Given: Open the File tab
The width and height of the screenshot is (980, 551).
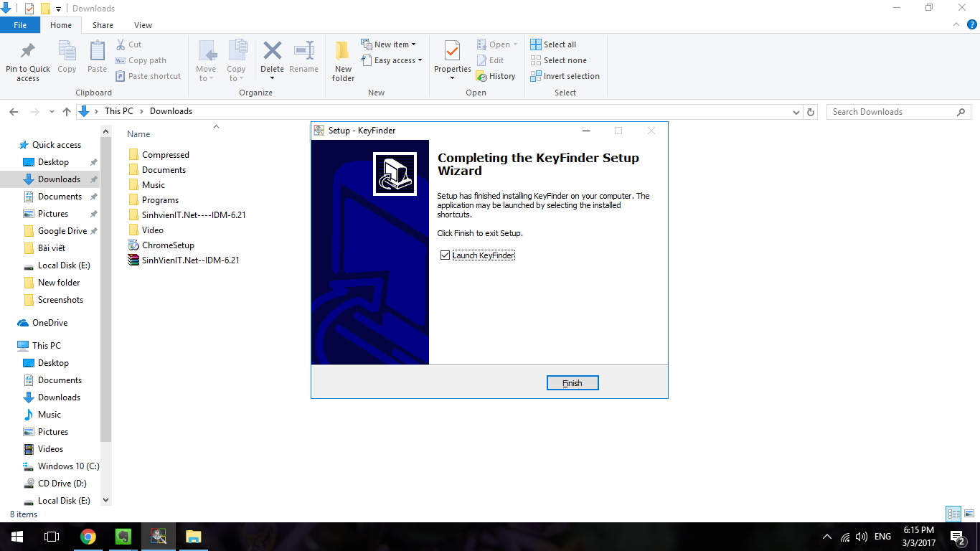Looking at the screenshot, I should click(x=20, y=25).
